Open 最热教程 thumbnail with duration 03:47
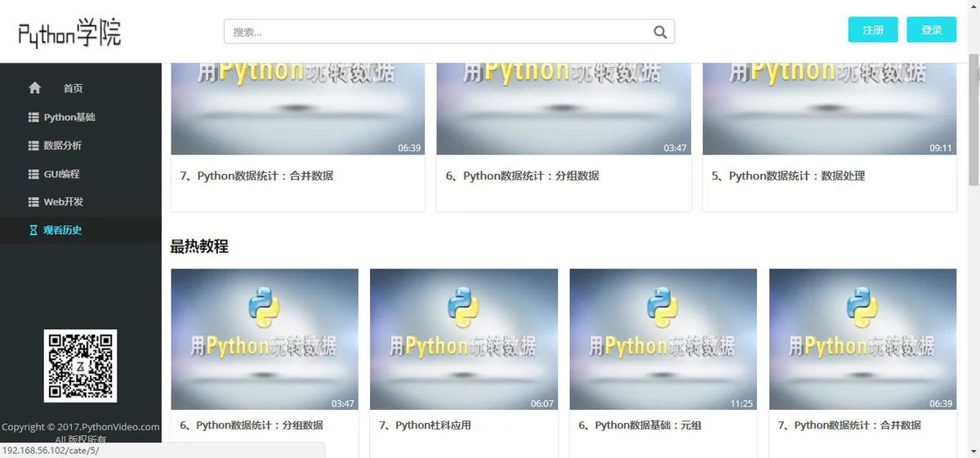 pos(265,340)
